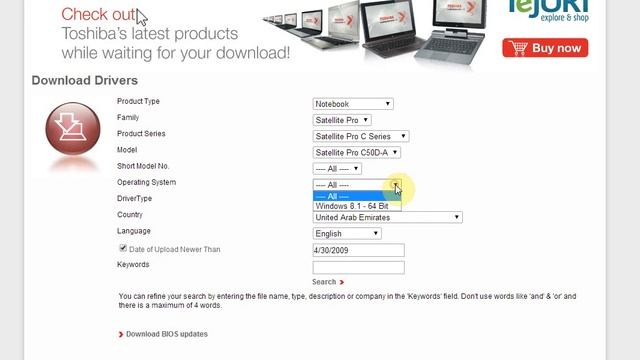Expand the Short Model No. dropdown
640x360 pixels.
coord(337,169)
